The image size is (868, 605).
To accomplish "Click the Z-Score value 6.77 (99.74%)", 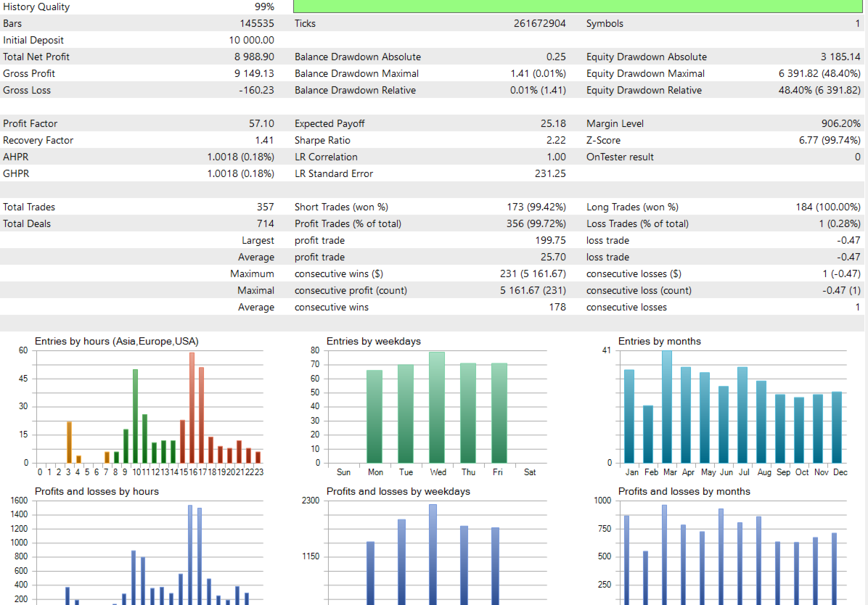I will click(x=830, y=140).
